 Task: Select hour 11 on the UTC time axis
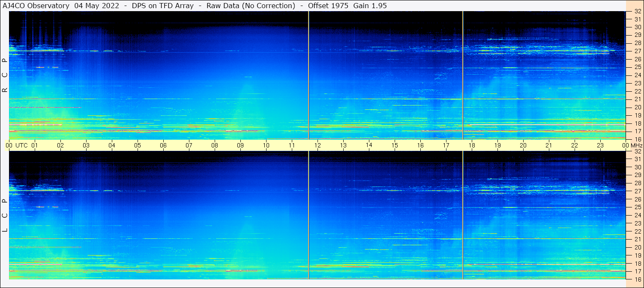(292, 145)
